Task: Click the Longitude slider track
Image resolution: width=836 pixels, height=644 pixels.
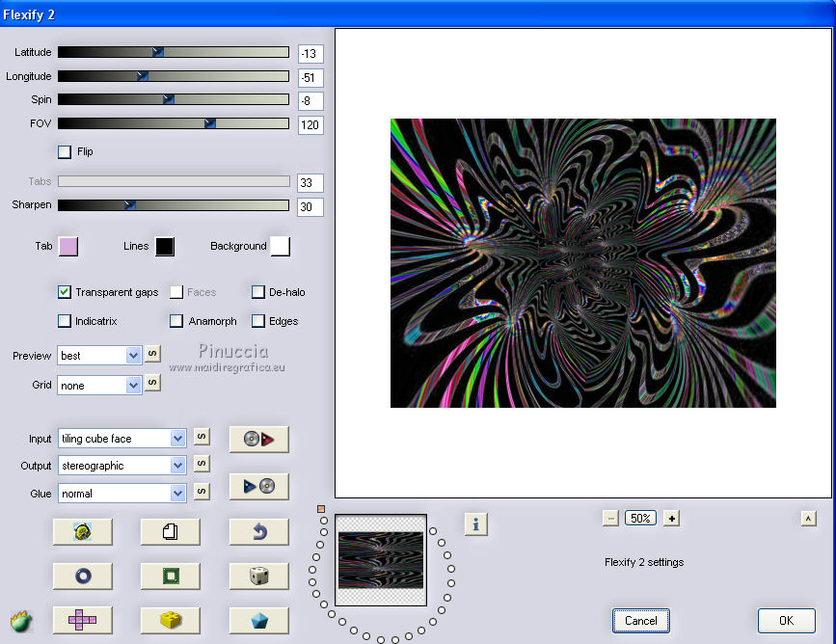Action: [x=174, y=76]
